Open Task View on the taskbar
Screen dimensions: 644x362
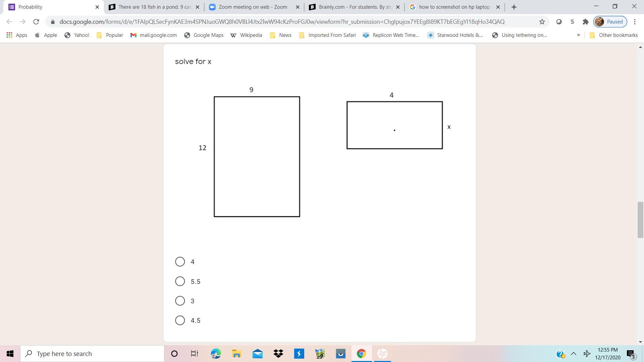coord(195,354)
